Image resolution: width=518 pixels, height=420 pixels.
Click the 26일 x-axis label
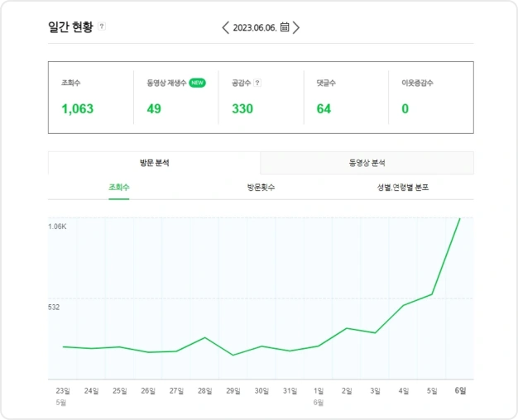click(x=148, y=391)
